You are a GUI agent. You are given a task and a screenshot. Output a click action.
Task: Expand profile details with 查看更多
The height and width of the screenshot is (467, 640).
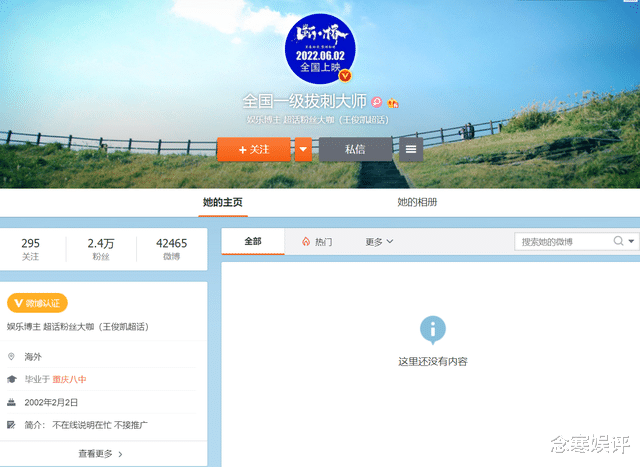tap(100, 454)
